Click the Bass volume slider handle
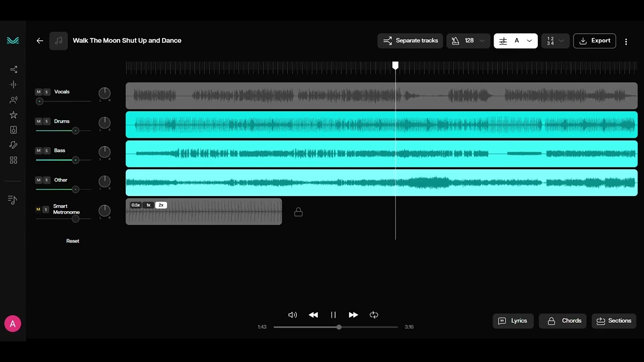The image size is (644, 362). tap(75, 160)
